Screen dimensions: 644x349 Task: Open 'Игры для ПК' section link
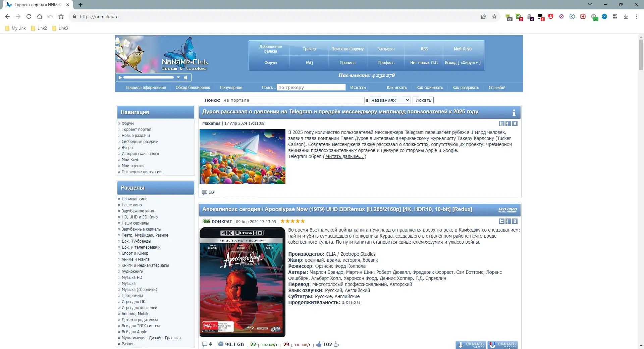click(133, 302)
